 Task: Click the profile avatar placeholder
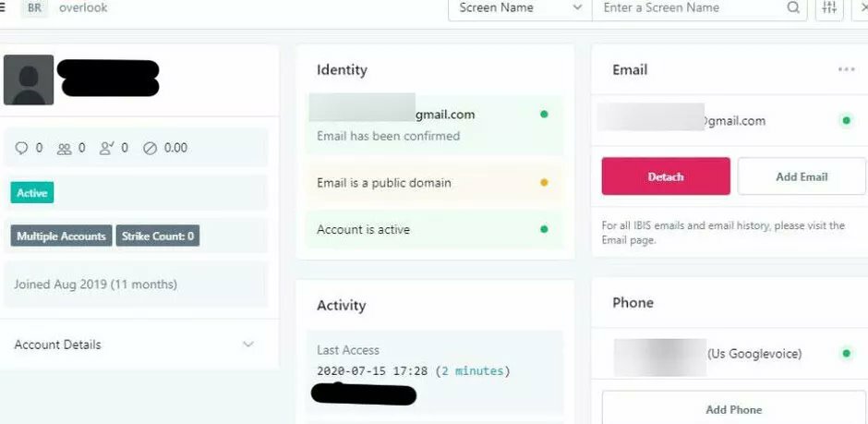(29, 79)
